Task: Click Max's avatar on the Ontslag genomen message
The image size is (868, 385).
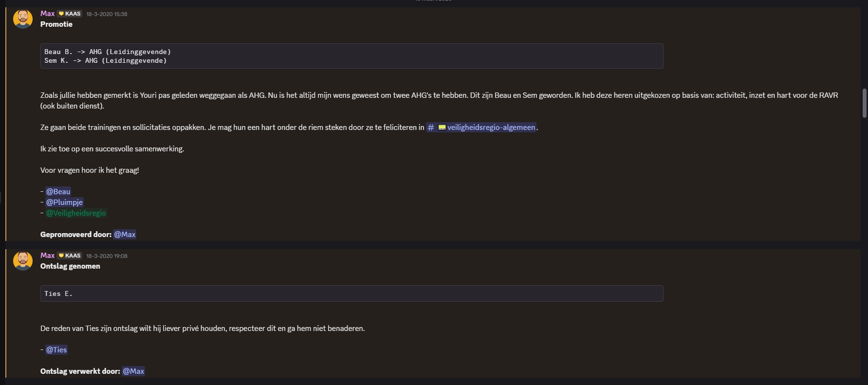Action: pyautogui.click(x=22, y=261)
